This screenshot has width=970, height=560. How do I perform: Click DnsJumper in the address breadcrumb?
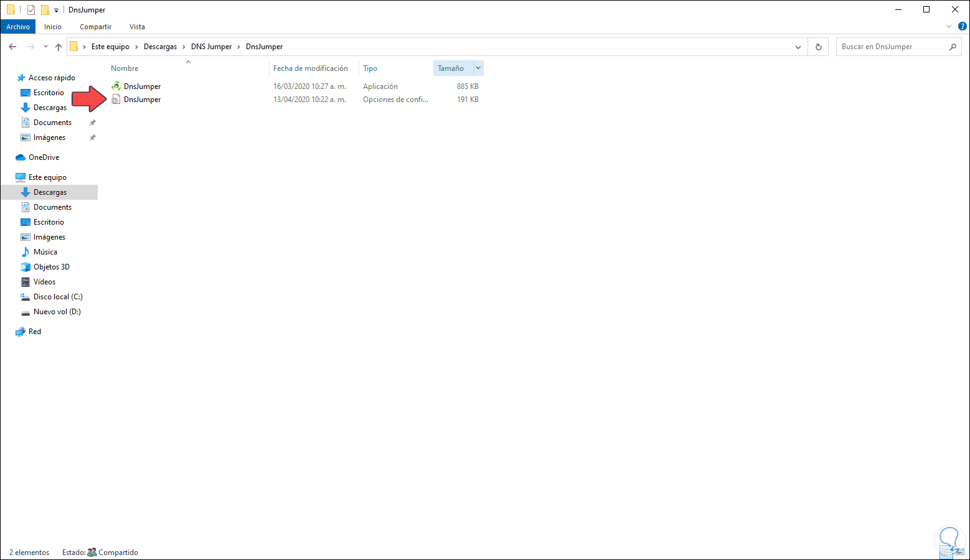coord(264,47)
